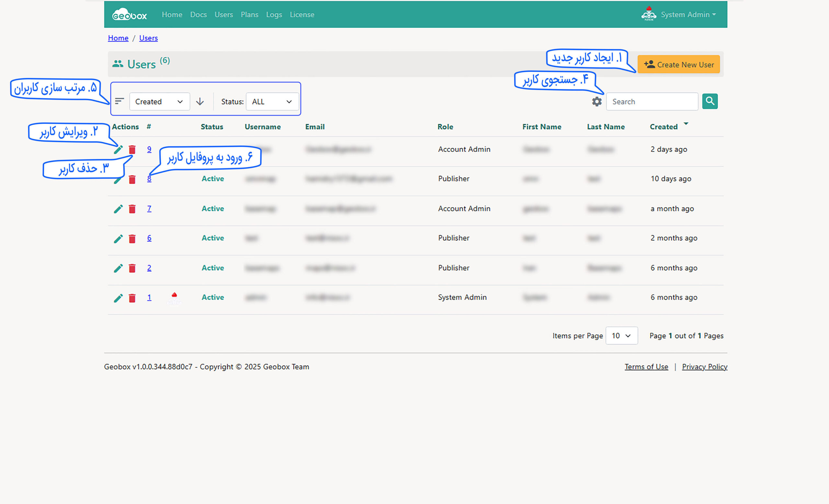Click the green search magnifier button
Screen dimensions: 829x504
(x=710, y=101)
